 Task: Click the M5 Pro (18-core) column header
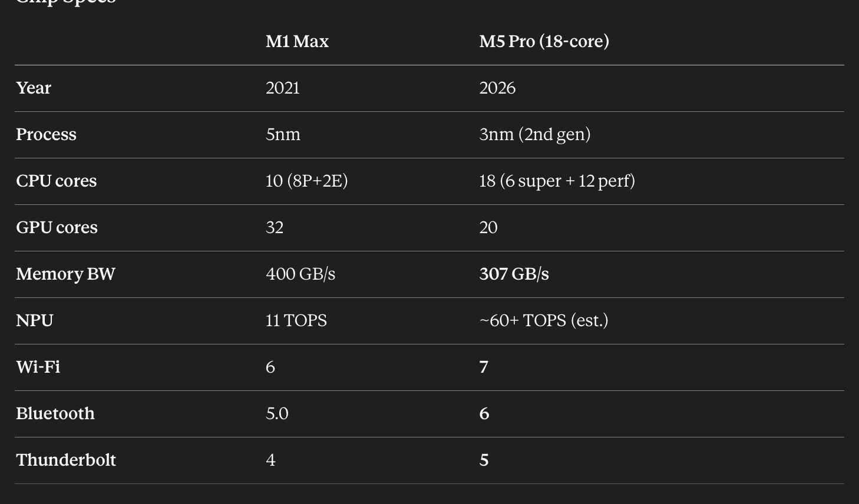point(544,41)
